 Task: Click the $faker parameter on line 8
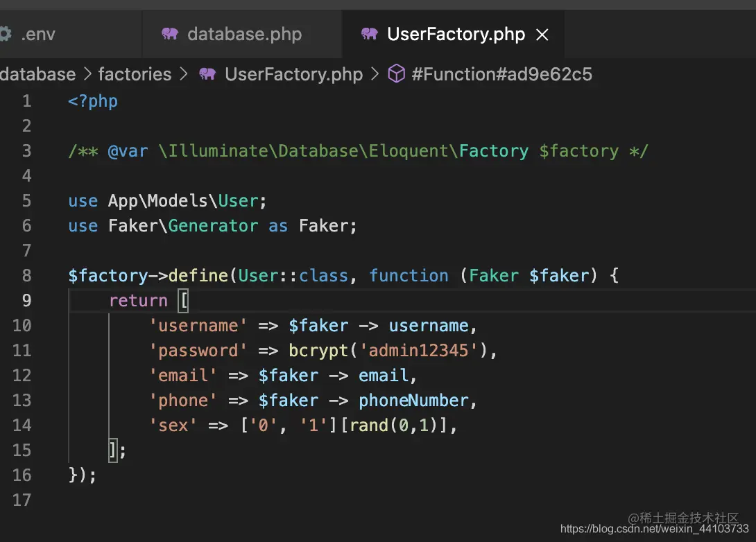[x=559, y=276]
